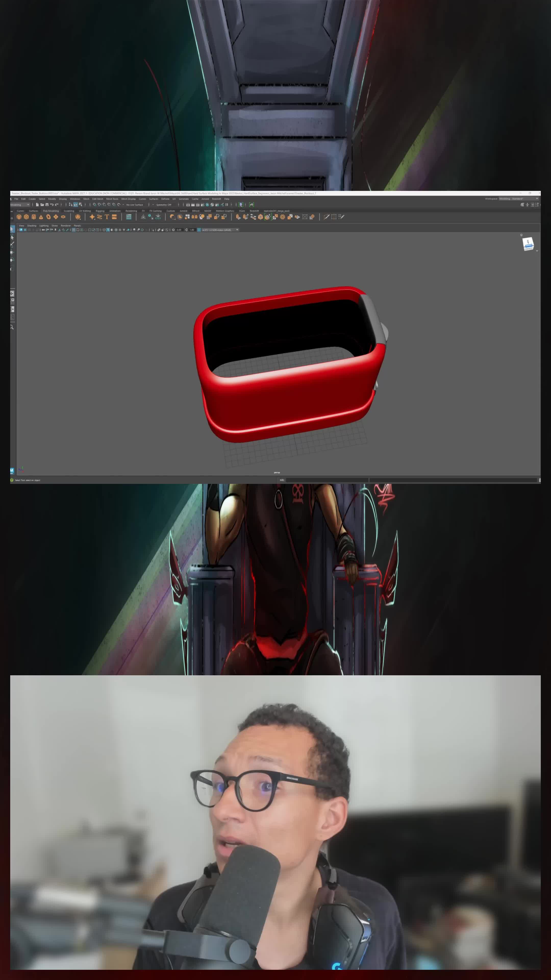Toggle textured shading in the viewport toolbar
The height and width of the screenshot is (980, 551).
tap(120, 230)
